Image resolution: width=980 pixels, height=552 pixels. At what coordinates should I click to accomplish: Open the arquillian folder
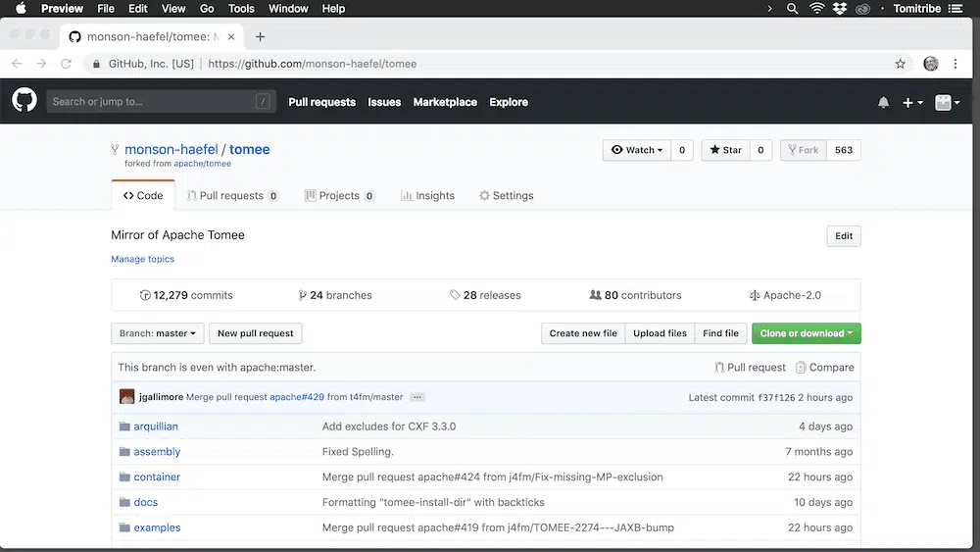point(156,427)
